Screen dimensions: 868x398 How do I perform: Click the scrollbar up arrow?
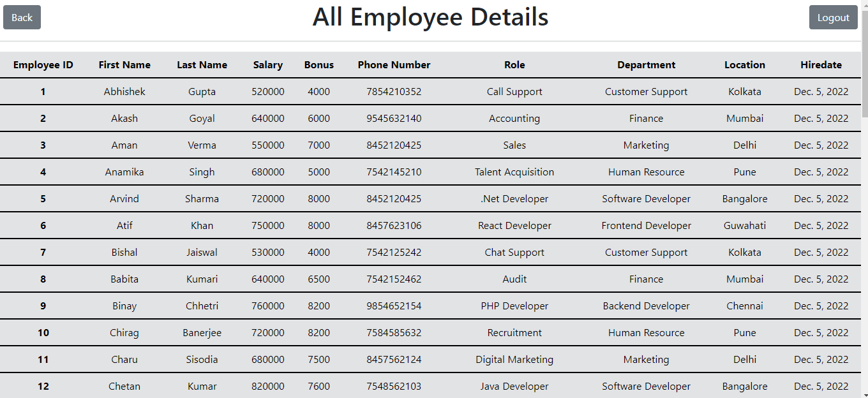[x=864, y=5]
